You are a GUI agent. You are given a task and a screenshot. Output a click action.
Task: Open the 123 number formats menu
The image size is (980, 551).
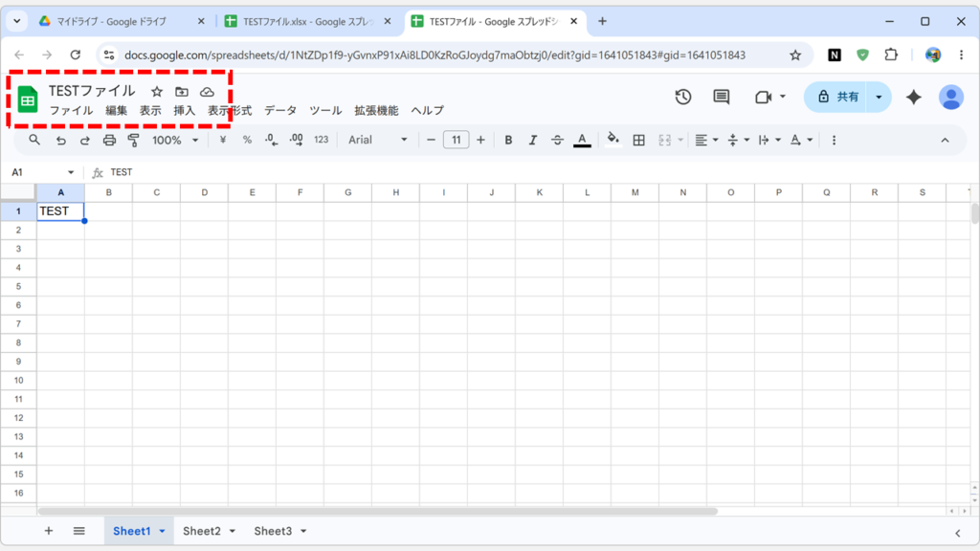(322, 140)
